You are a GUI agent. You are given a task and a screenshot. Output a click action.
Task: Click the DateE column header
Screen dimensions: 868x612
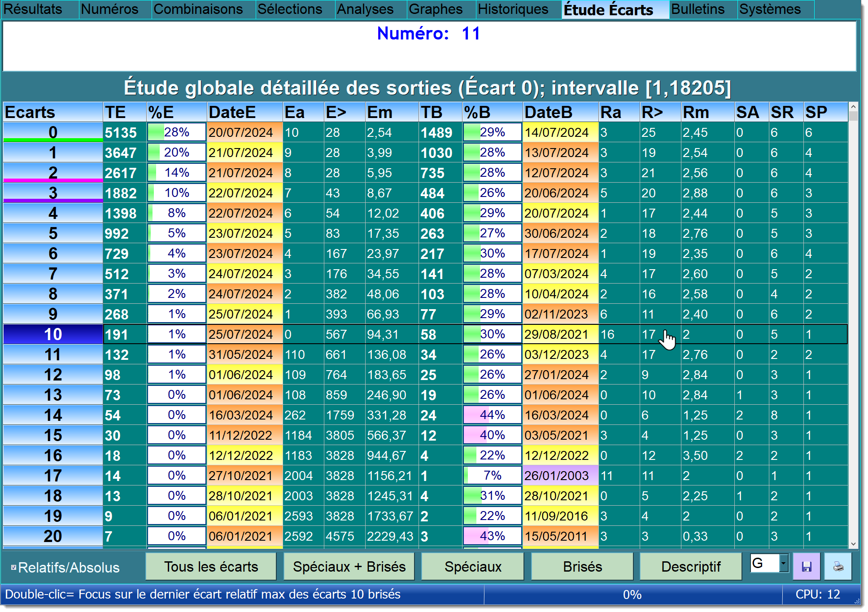(x=245, y=112)
